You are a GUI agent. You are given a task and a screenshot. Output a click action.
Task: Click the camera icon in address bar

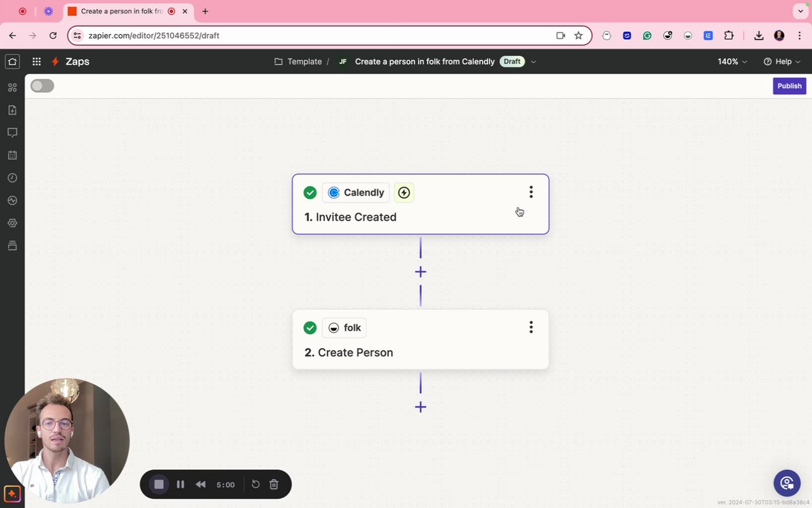click(560, 36)
